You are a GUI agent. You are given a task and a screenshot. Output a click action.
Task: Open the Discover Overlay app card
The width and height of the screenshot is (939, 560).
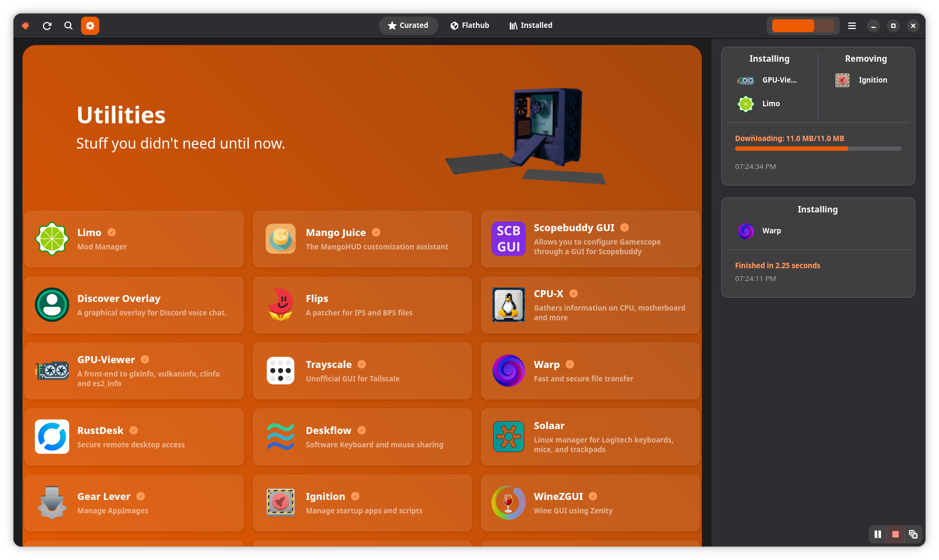[134, 305]
